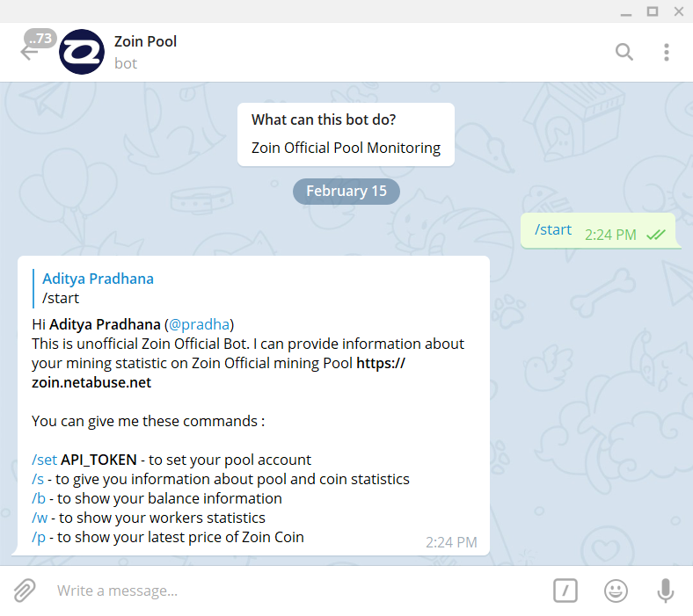Click the /set command link
The image size is (693, 616).
[44, 460]
